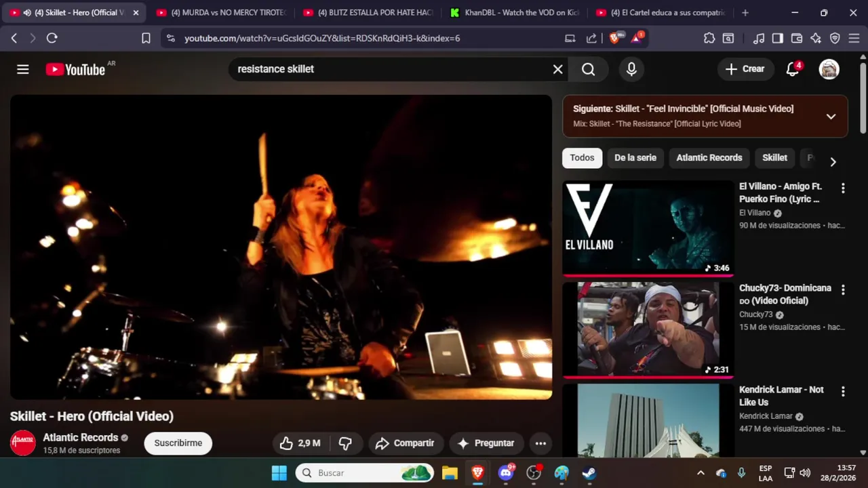Select the Todos filter chip
Image resolution: width=868 pixels, height=488 pixels.
[582, 158]
